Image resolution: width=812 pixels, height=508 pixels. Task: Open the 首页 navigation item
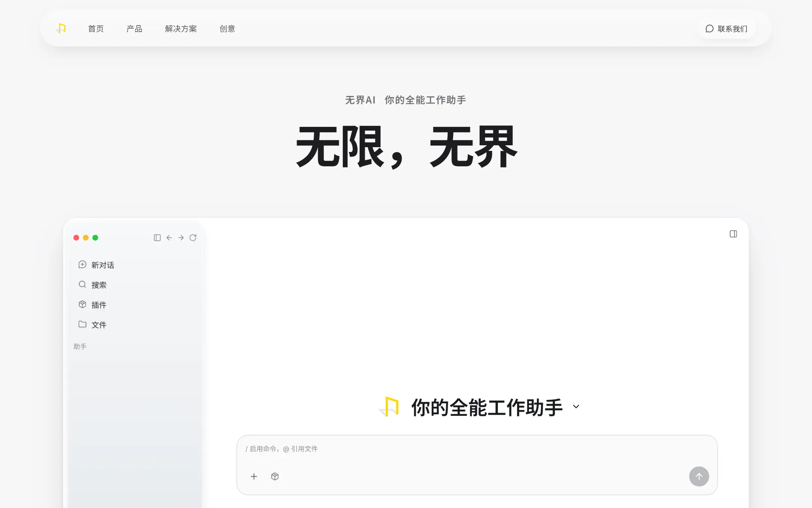(x=96, y=29)
